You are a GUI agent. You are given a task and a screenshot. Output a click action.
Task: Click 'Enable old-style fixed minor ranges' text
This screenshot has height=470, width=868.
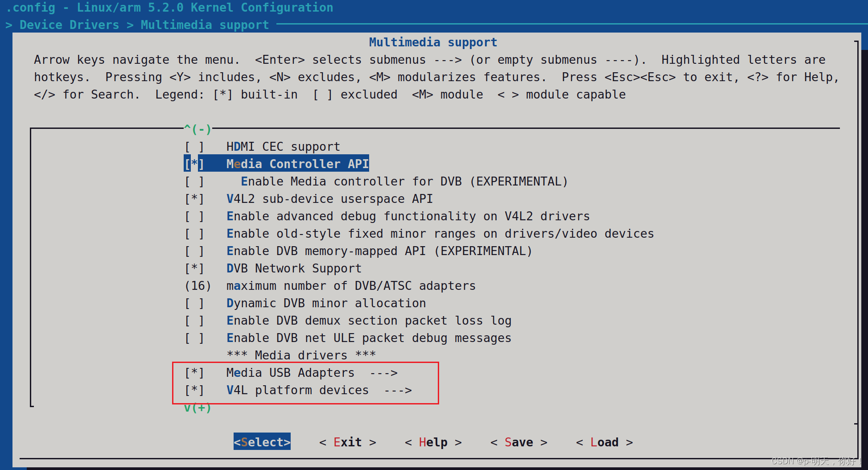pyautogui.click(x=440, y=234)
